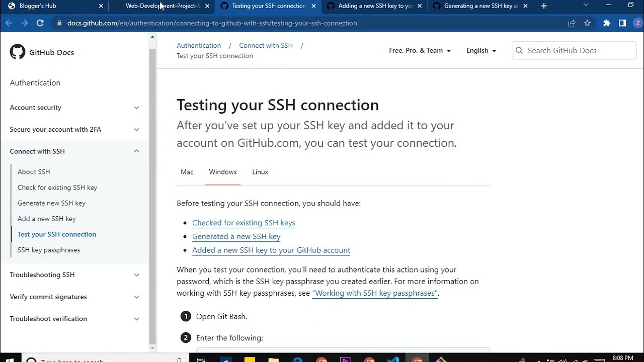Toggle the browser side panel icon
The height and width of the screenshot is (362, 644).
pos(622,23)
